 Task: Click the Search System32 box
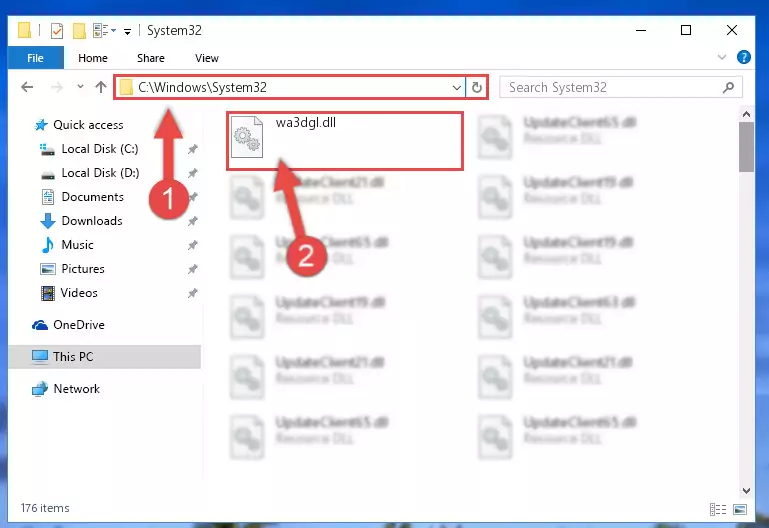pos(620,87)
